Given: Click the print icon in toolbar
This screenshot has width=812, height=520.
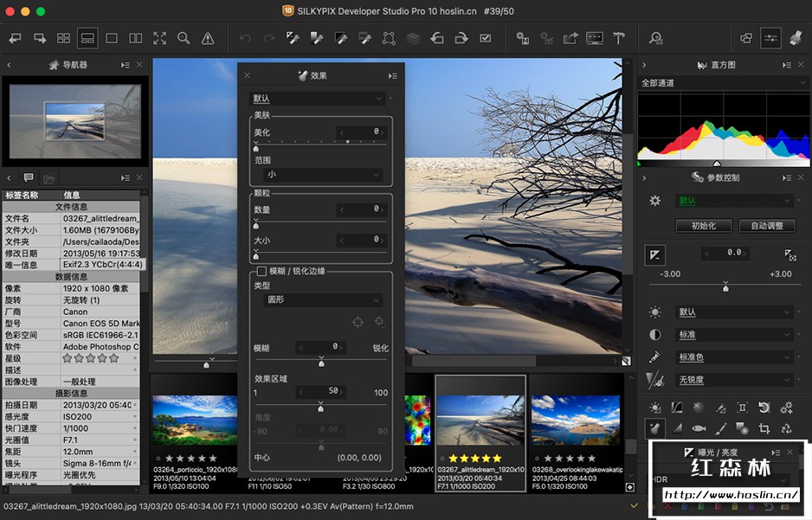Looking at the screenshot, I should click(796, 38).
